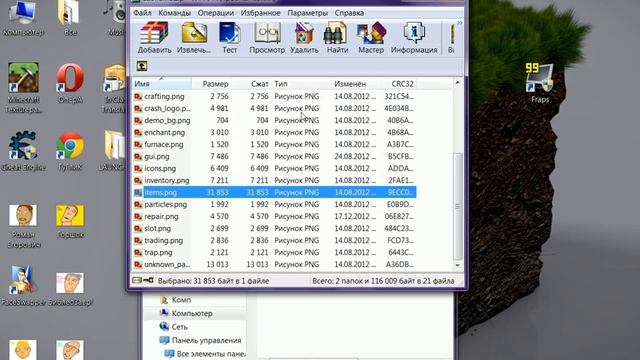Screen dimensions: 640x360
Task: Run the Тест archive test tool
Action: point(229,38)
